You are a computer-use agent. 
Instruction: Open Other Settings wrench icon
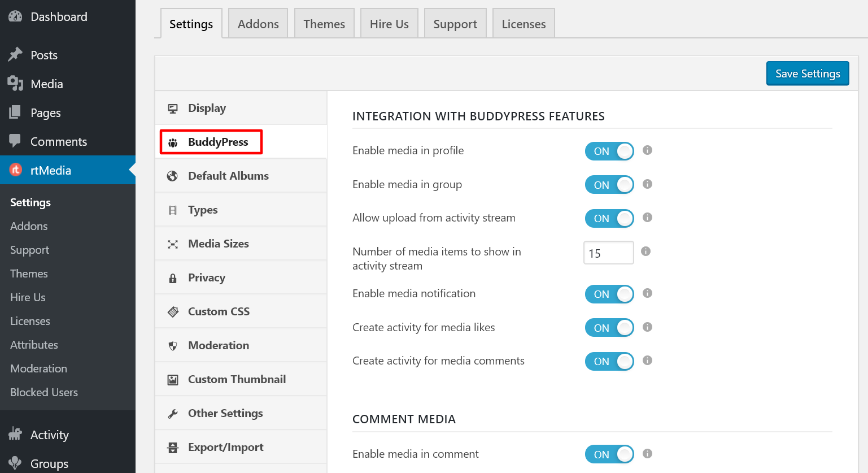pos(172,413)
